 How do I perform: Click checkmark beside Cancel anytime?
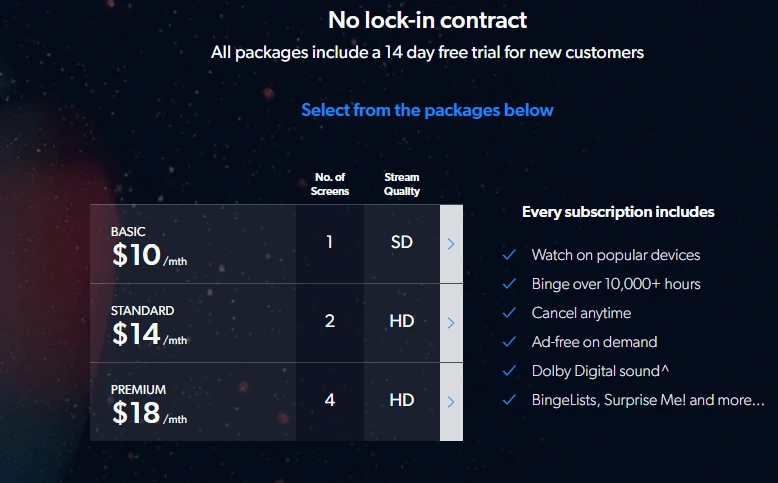click(x=509, y=313)
